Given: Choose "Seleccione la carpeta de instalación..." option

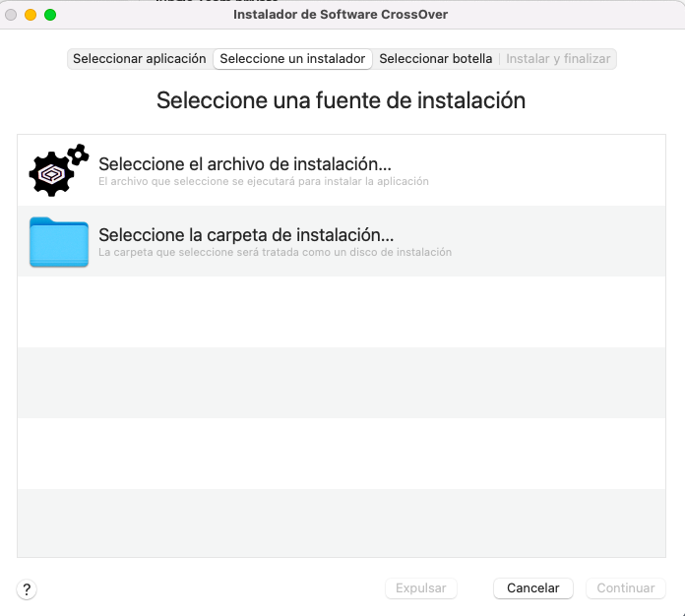Looking at the screenshot, I should [x=246, y=235].
